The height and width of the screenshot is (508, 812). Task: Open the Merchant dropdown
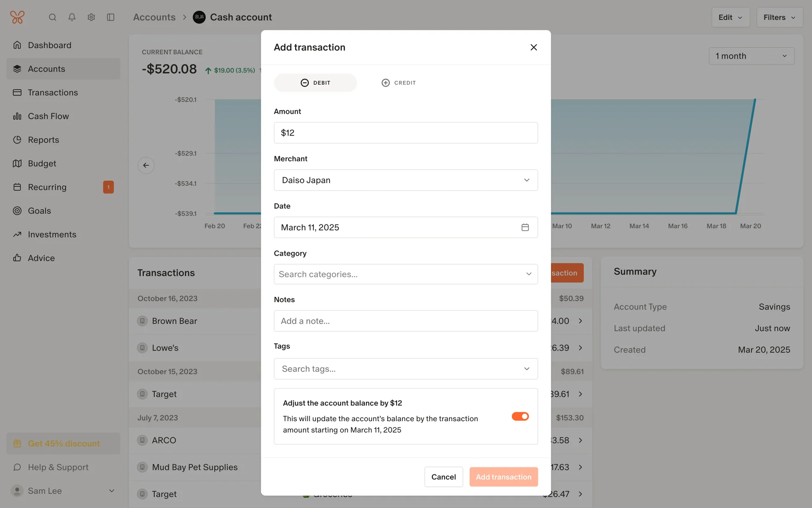pyautogui.click(x=406, y=180)
